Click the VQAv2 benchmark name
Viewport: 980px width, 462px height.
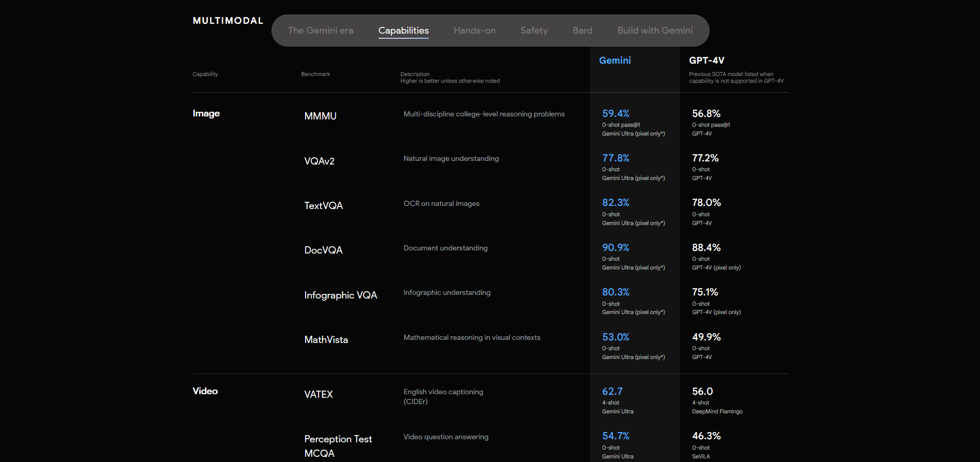tap(319, 161)
